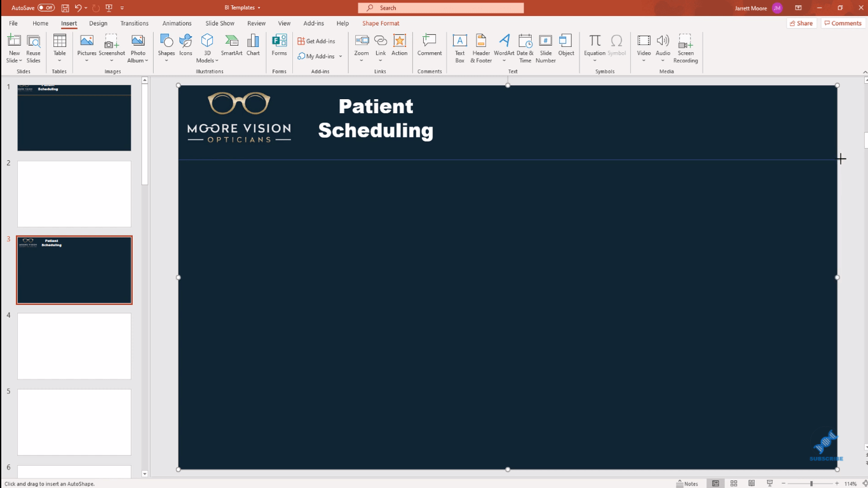
Task: Open the File menu
Action: (x=13, y=24)
